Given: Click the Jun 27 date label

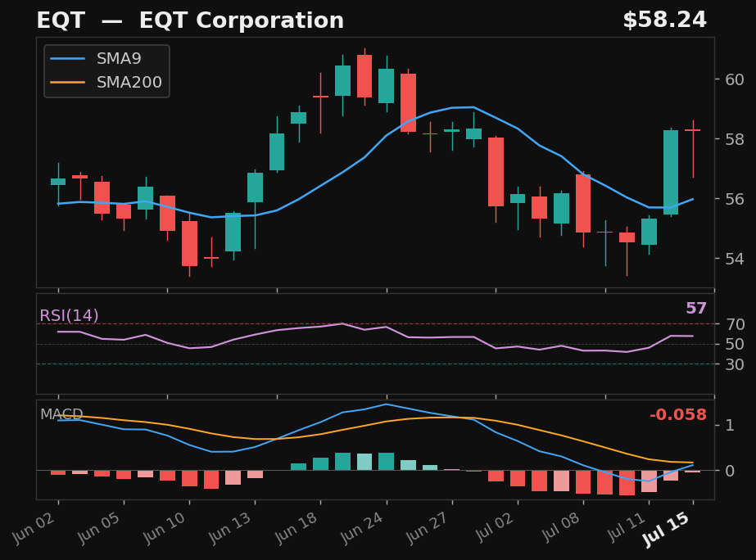Looking at the screenshot, I should pos(428,528).
